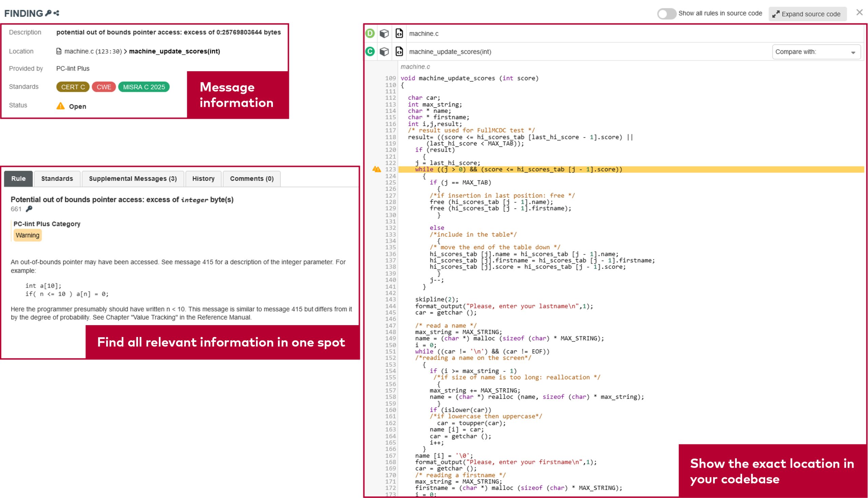Viewport: 868px width, 498px height.
Task: Click the MISRA C 2025 badge
Action: click(144, 87)
